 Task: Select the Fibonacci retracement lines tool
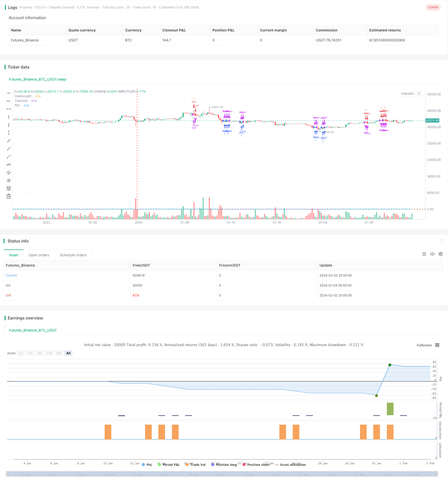coord(9,188)
